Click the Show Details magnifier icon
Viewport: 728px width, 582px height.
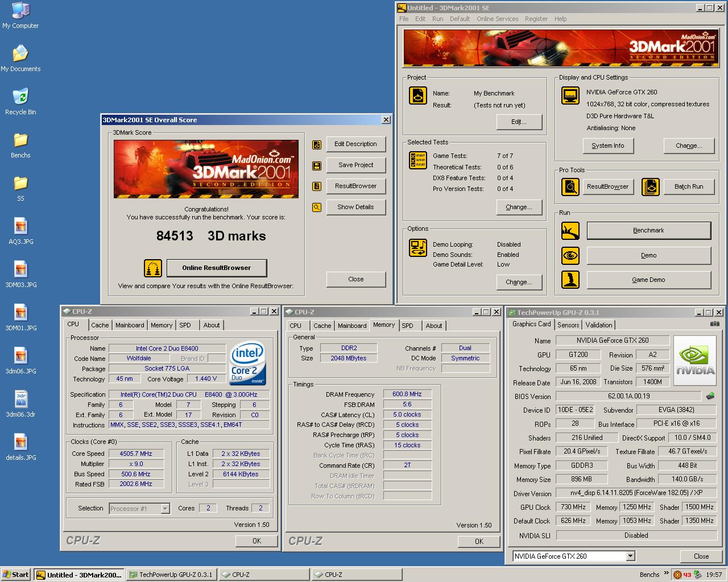[317, 207]
